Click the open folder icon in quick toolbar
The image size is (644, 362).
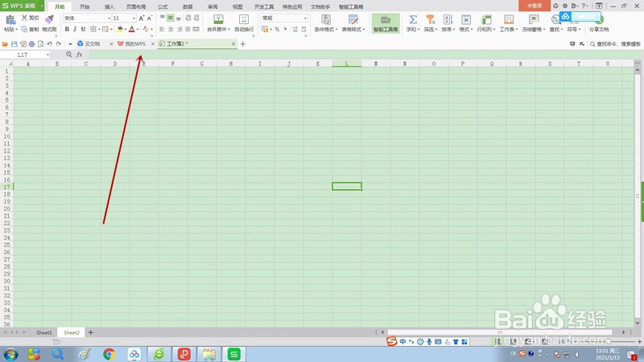[x=5, y=44]
